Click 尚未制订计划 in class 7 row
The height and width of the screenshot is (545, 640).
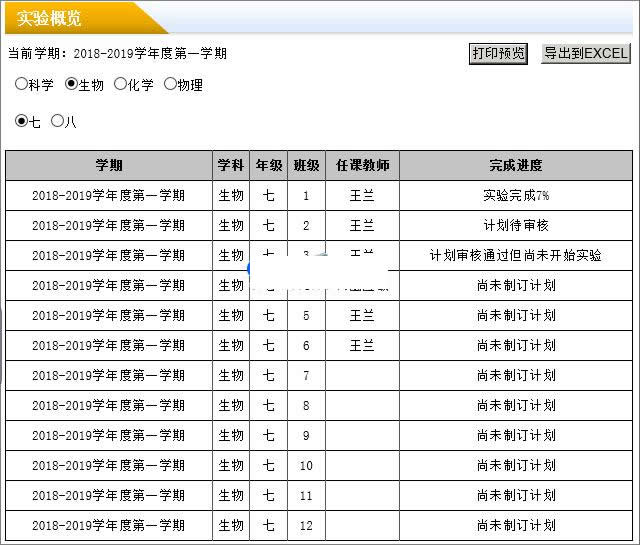pos(516,376)
